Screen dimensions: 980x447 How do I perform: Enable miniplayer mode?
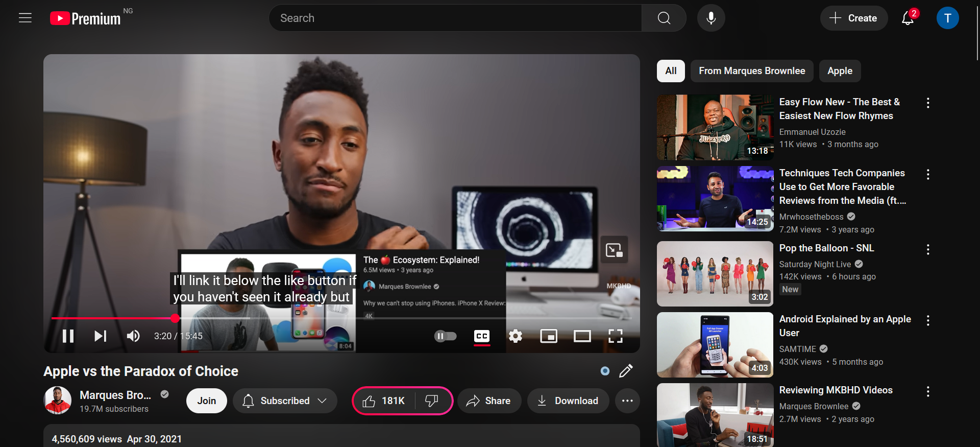pyautogui.click(x=549, y=336)
